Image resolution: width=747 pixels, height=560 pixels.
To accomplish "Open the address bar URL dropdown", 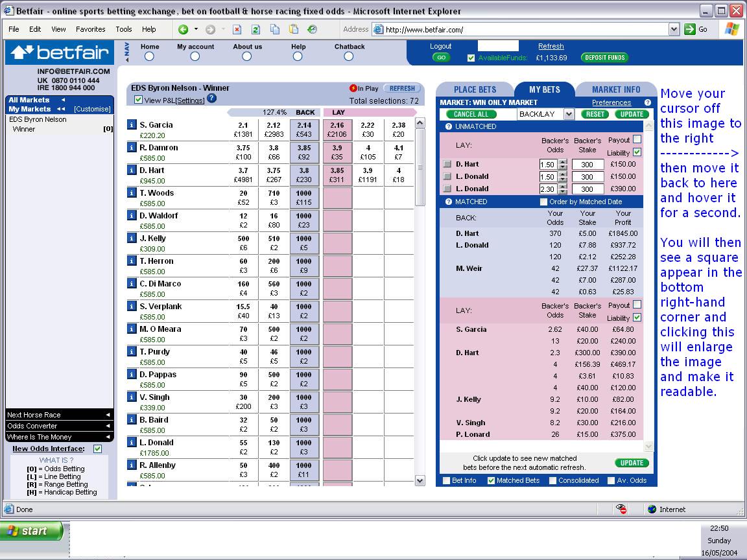I will pyautogui.click(x=674, y=29).
